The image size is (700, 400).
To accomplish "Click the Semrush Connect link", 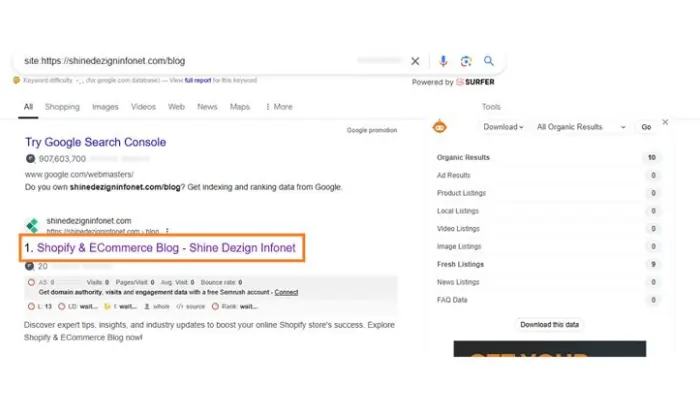I will pos(286,292).
